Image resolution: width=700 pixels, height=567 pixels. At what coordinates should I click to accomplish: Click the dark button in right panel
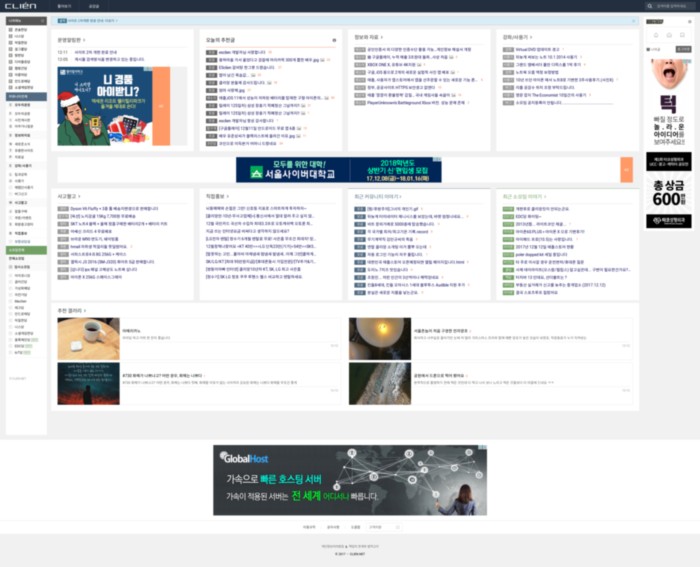[x=683, y=49]
